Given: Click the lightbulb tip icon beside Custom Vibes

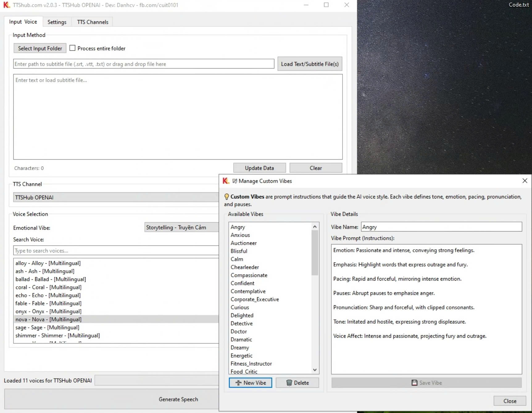Looking at the screenshot, I should [x=227, y=197].
